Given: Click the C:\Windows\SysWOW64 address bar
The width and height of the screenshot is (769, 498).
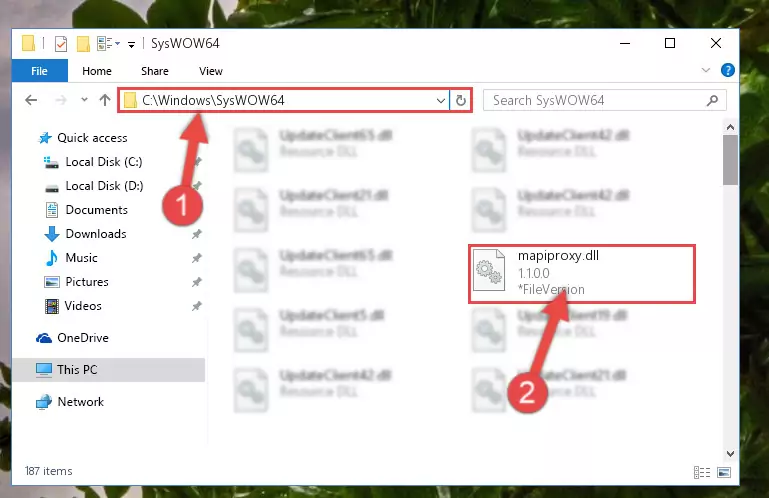Looking at the screenshot, I should [x=283, y=100].
